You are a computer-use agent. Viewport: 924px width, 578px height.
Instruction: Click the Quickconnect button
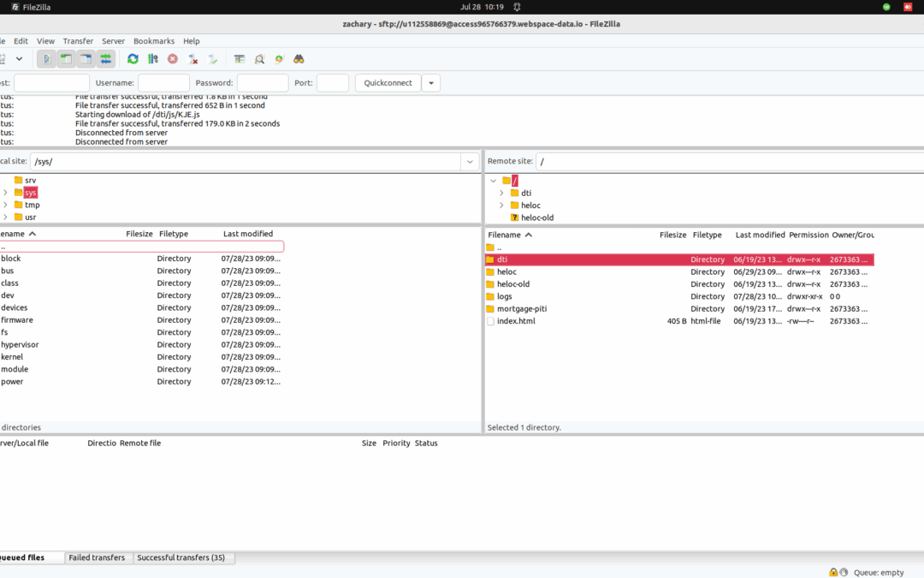[x=388, y=83]
